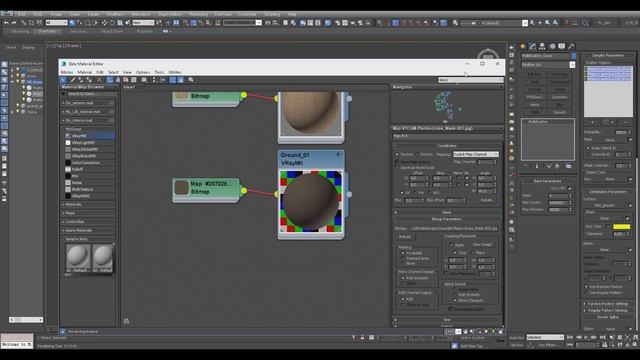This screenshot has height=360, width=640.
Task: Select Alpha as Gray RGB output
Action: 403,304
